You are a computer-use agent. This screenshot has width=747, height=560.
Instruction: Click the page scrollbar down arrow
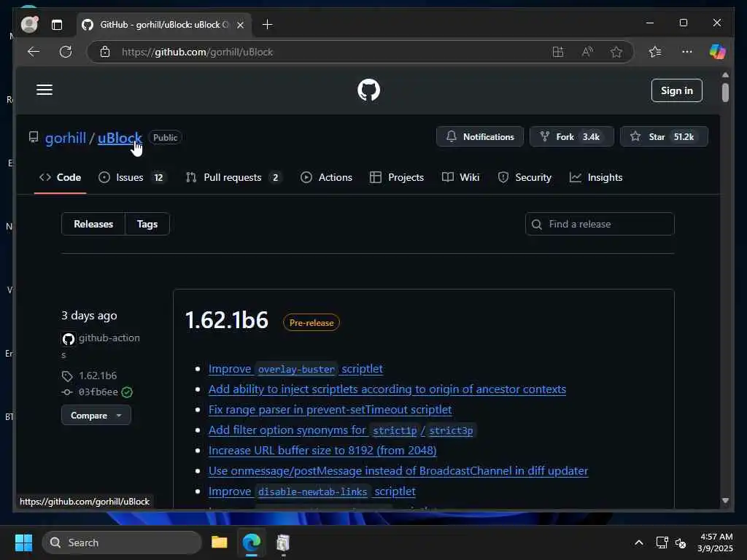(x=725, y=500)
